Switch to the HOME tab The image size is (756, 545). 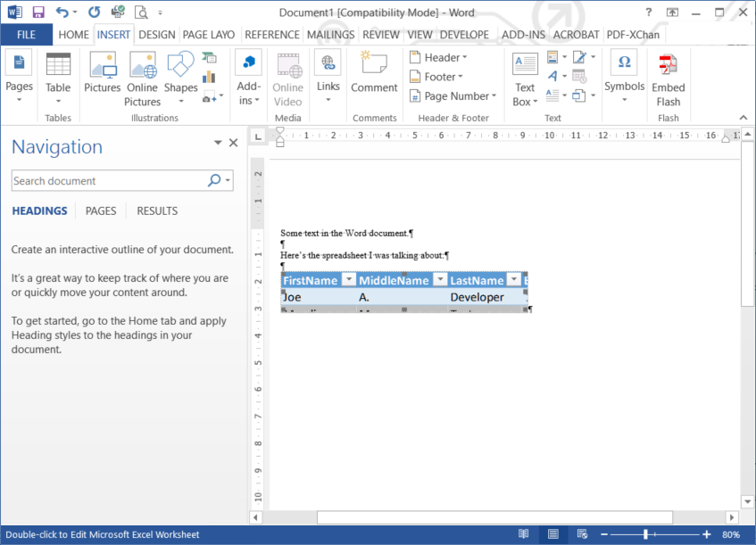click(74, 35)
